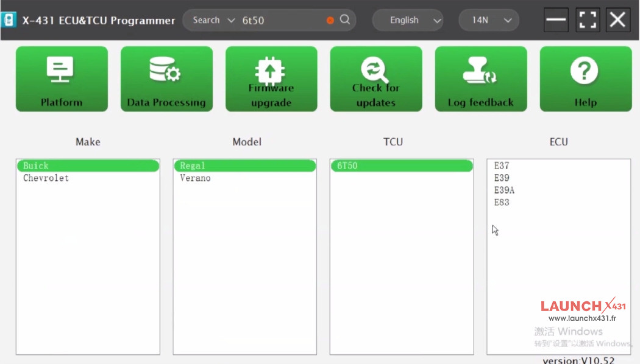The height and width of the screenshot is (364, 640).
Task: Click the search magnifier icon
Action: click(x=345, y=19)
